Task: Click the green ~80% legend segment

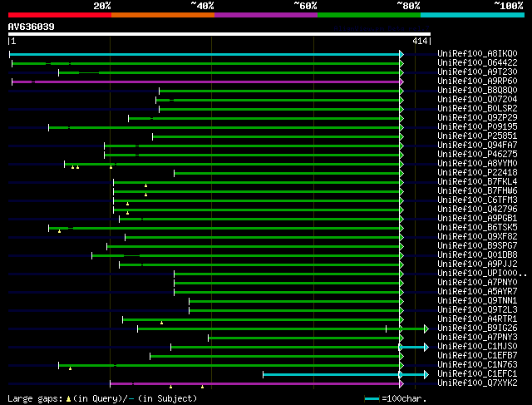Action: (369, 15)
